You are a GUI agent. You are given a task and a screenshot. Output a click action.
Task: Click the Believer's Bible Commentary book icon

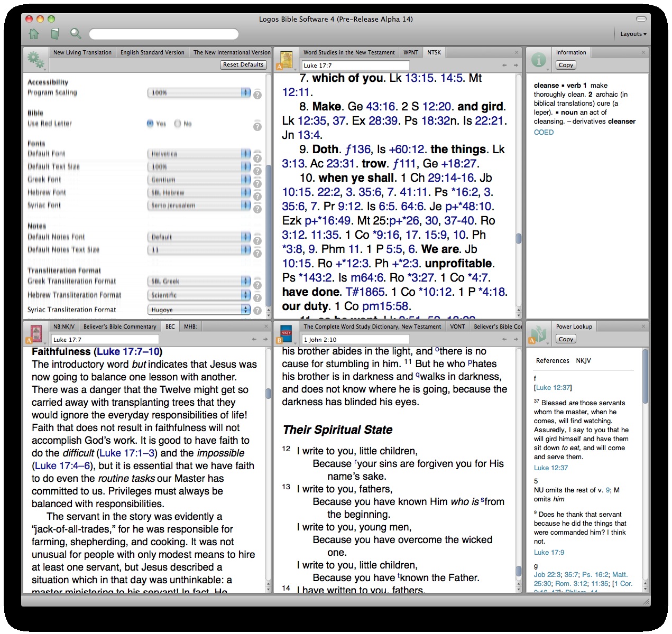[36, 333]
